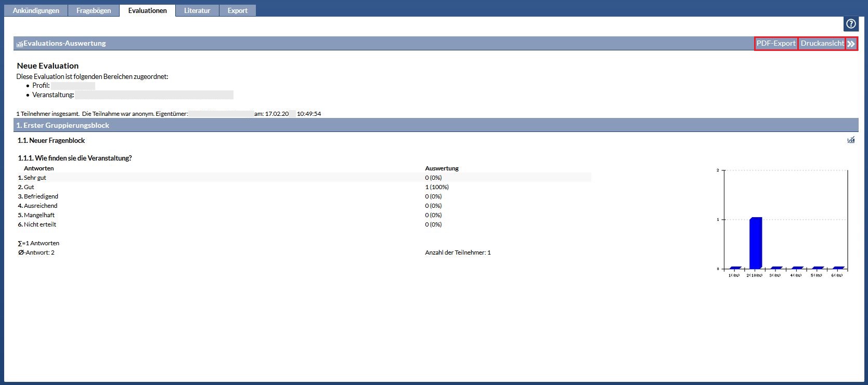868x385 pixels.
Task: Select the Evaluationen tab
Action: (x=148, y=10)
